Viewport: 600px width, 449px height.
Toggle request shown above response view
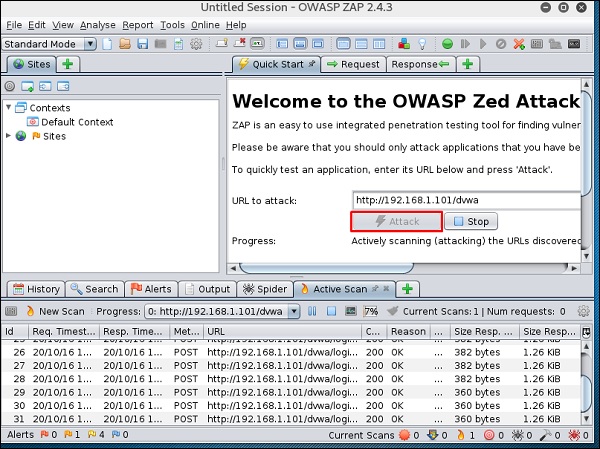click(361, 44)
